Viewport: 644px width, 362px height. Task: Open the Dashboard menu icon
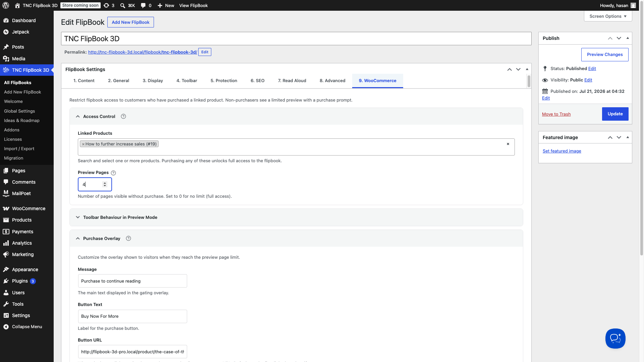point(6,20)
